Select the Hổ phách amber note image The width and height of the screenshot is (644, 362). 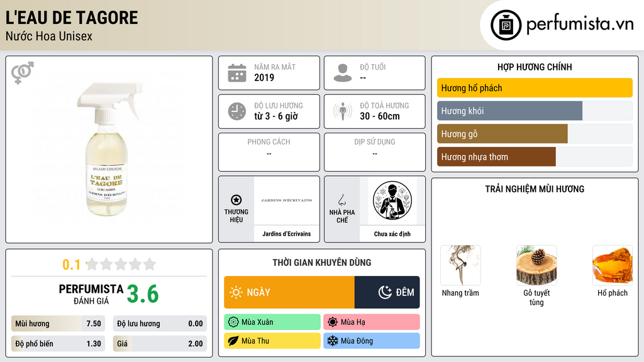tap(613, 265)
